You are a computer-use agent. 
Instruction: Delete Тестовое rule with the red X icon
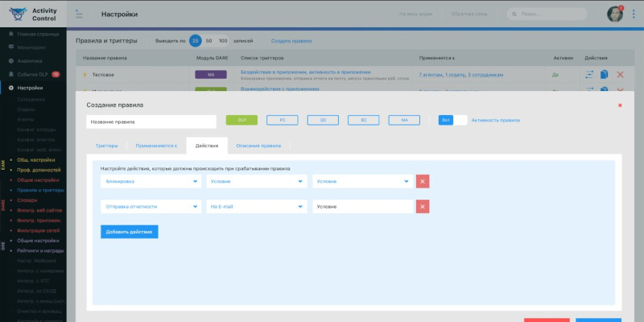point(620,75)
